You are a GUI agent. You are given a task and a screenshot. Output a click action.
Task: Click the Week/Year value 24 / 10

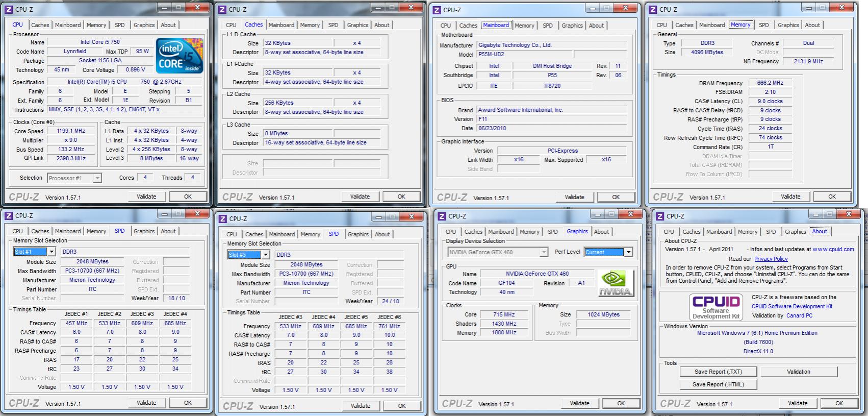pyautogui.click(x=390, y=301)
